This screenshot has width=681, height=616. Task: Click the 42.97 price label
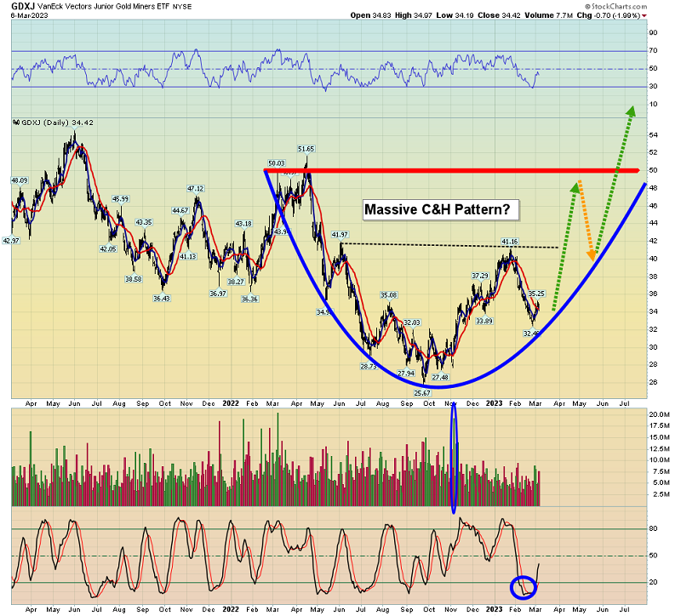point(11,241)
